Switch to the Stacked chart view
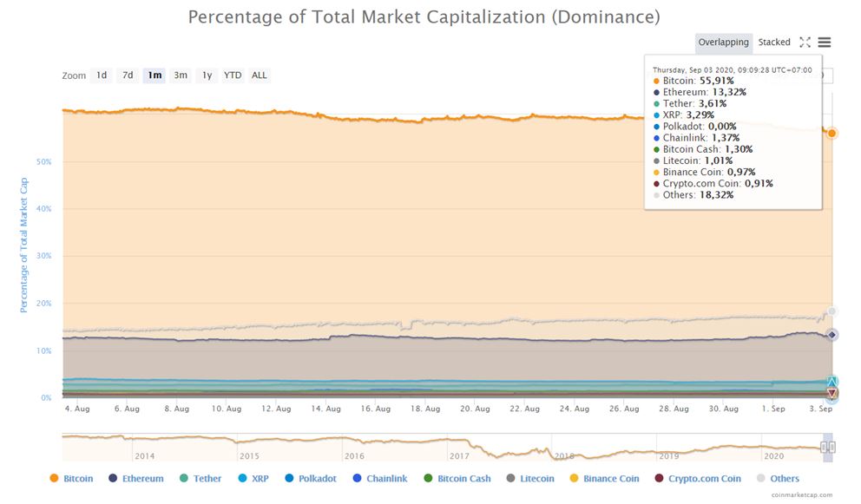Image resolution: width=861 pixels, height=504 pixels. point(775,42)
